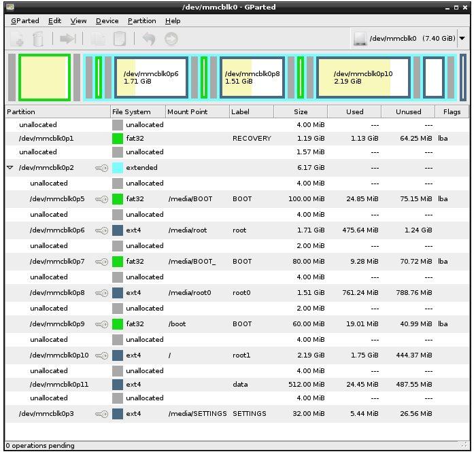The image size is (476, 454).
Task: Click blue ext4 swatch on mmcblk0p6 row
Action: pyautogui.click(x=118, y=230)
